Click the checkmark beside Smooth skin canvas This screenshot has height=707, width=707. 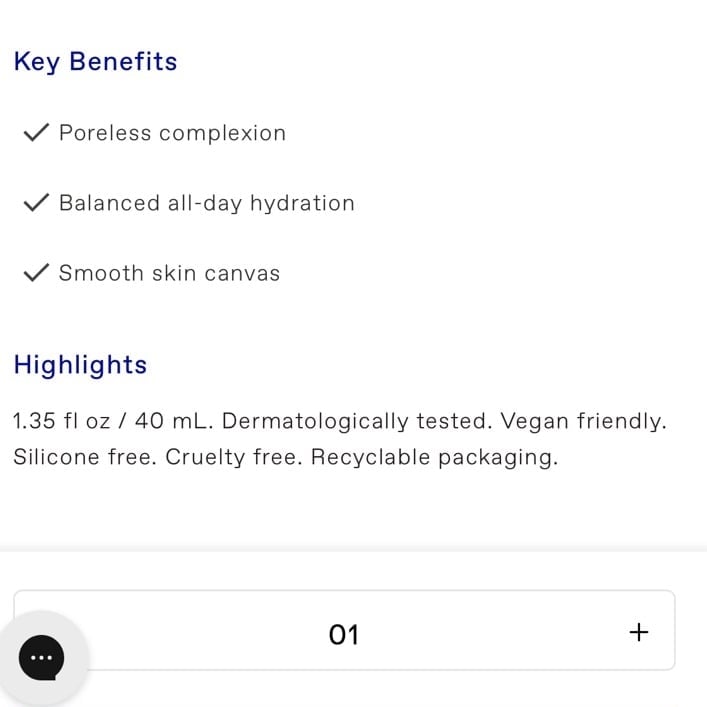click(x=36, y=272)
